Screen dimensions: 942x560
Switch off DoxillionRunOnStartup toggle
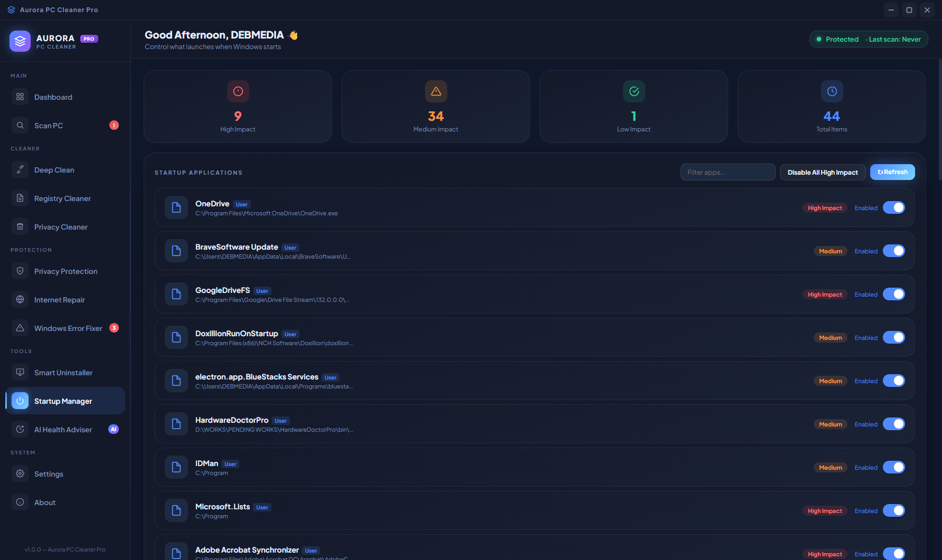(894, 337)
